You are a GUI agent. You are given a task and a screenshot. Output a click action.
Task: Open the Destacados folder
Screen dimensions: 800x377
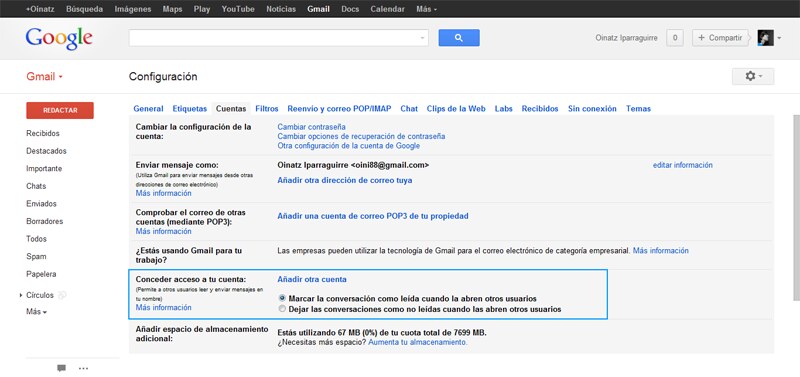[46, 151]
